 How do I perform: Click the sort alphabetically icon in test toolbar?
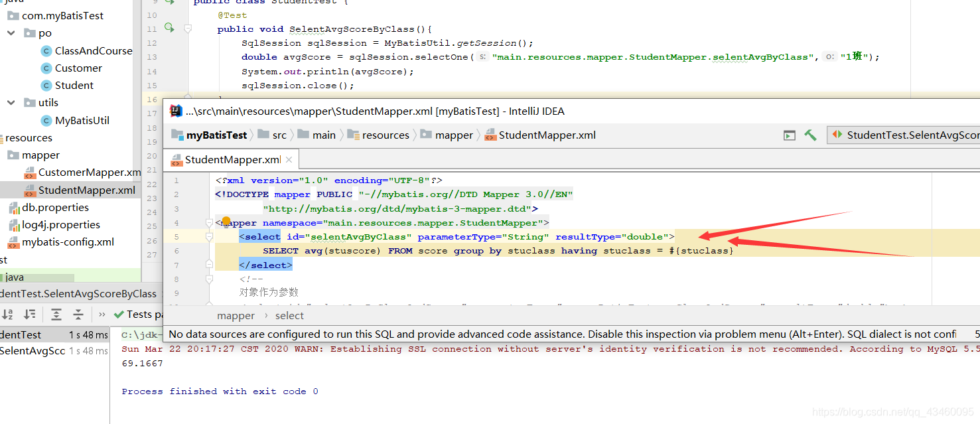point(8,314)
